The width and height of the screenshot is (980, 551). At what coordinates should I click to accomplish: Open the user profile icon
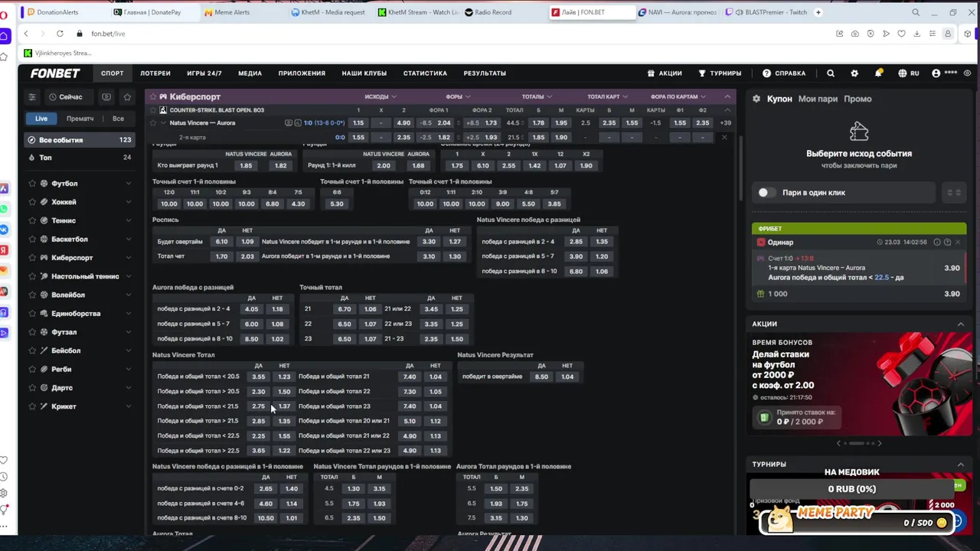click(936, 73)
